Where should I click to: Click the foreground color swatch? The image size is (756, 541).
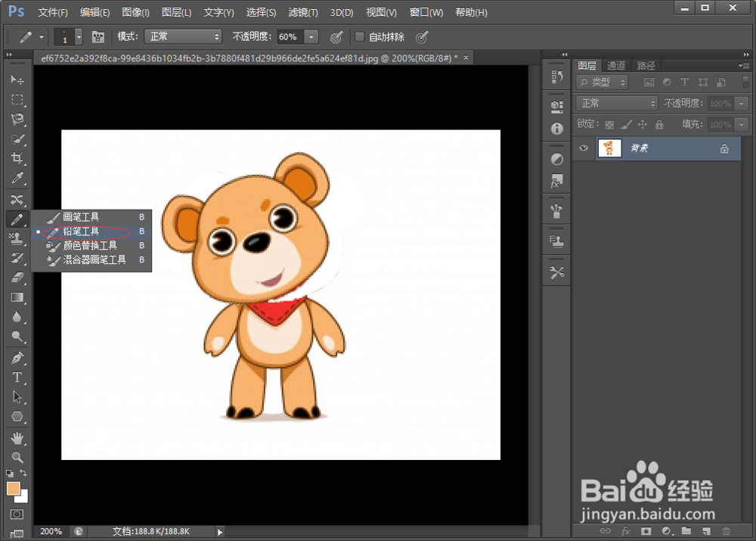(13, 488)
